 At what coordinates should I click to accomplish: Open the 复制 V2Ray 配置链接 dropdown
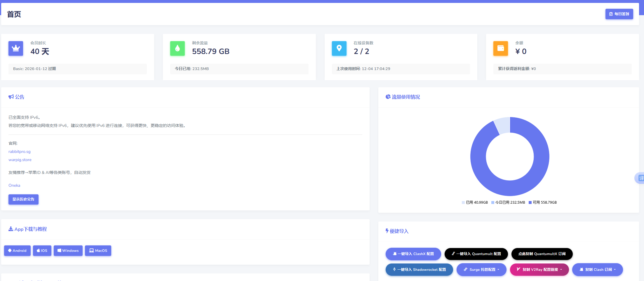[x=539, y=270]
